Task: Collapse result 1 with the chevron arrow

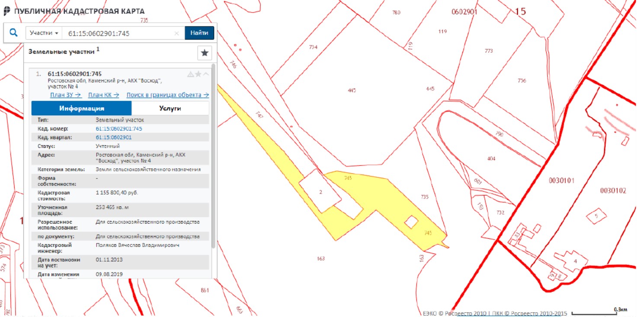Action: pyautogui.click(x=206, y=74)
